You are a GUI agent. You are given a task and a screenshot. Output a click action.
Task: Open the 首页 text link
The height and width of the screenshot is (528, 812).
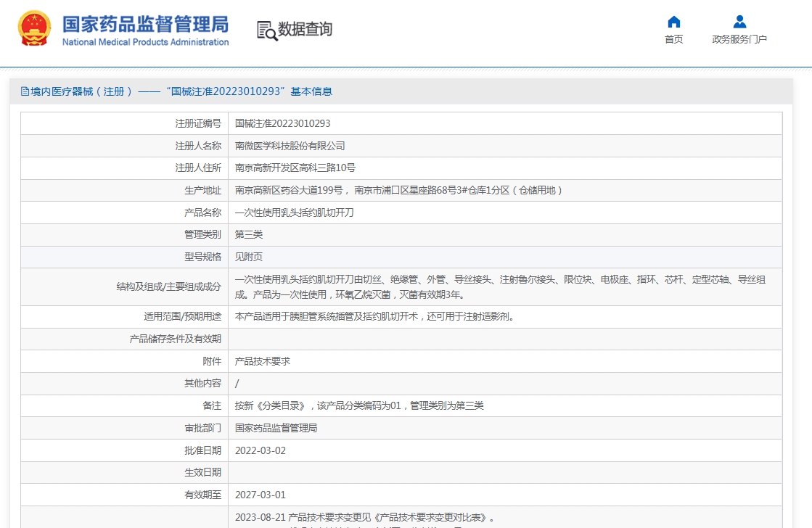(673, 39)
